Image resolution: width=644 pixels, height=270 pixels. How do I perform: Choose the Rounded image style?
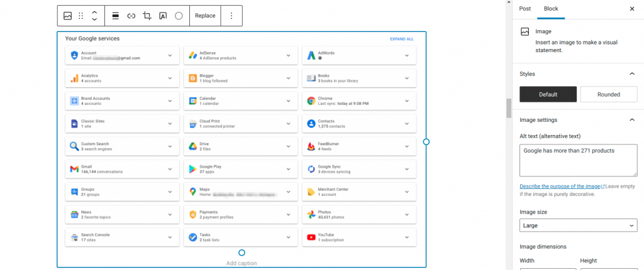[609, 94]
